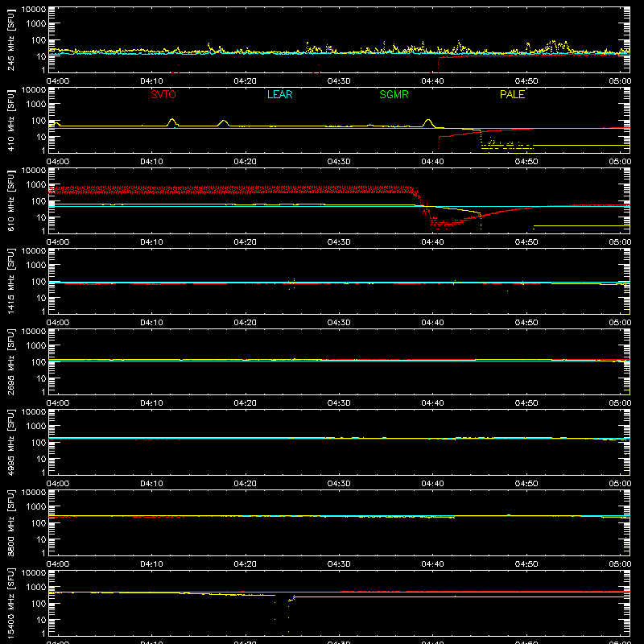Click 04:40 time label under 8800 MHz plot
This screenshot has width=644, height=644.
pyautogui.click(x=432, y=564)
